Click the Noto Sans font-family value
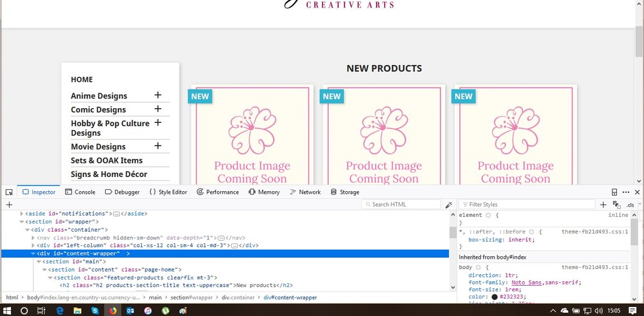The height and width of the screenshot is (316, 644). 527,283
